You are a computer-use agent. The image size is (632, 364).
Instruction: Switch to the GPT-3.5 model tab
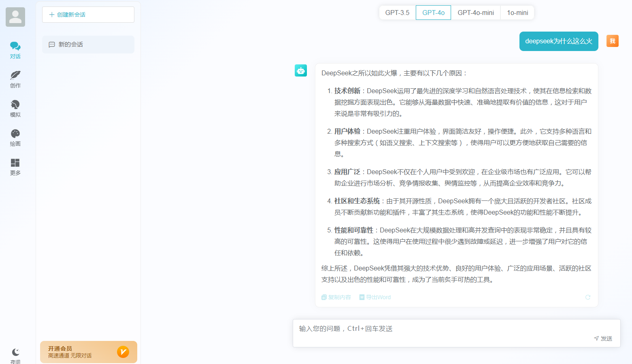[x=397, y=13]
